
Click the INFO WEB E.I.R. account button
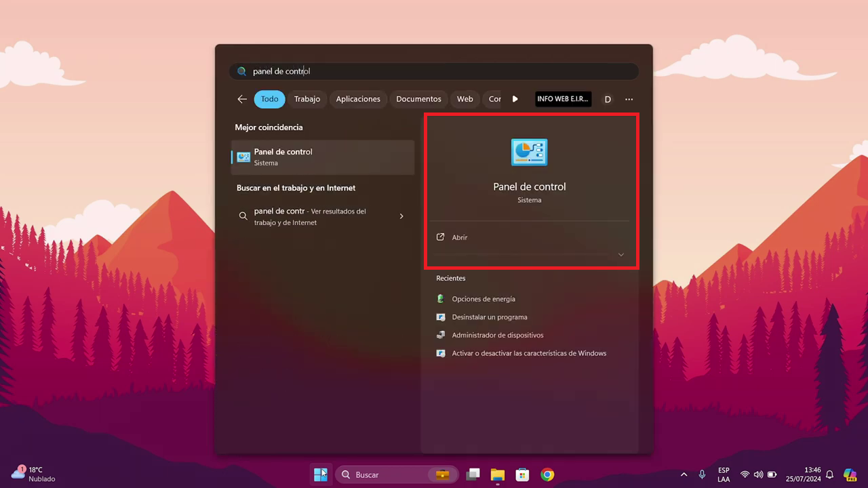click(563, 99)
